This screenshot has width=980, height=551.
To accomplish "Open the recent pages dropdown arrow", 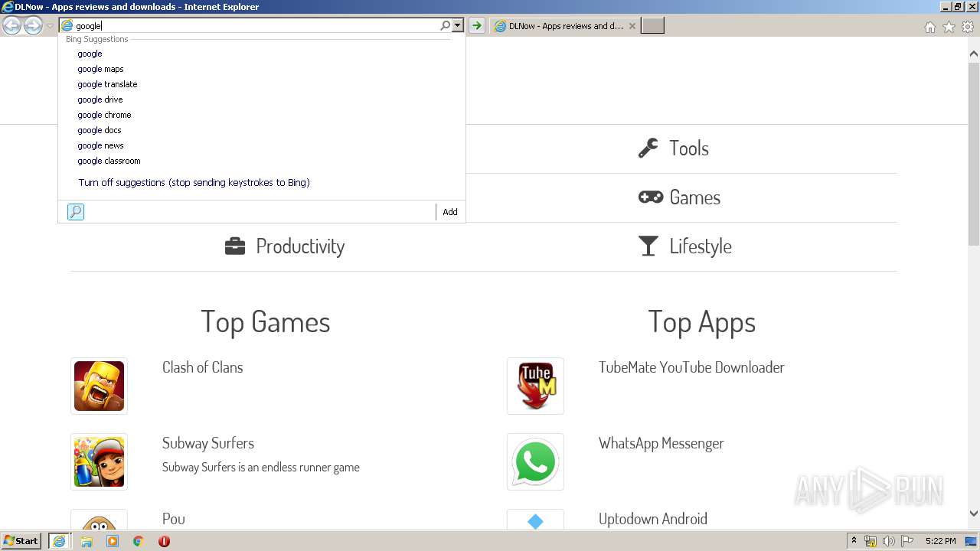I will 50,26.
